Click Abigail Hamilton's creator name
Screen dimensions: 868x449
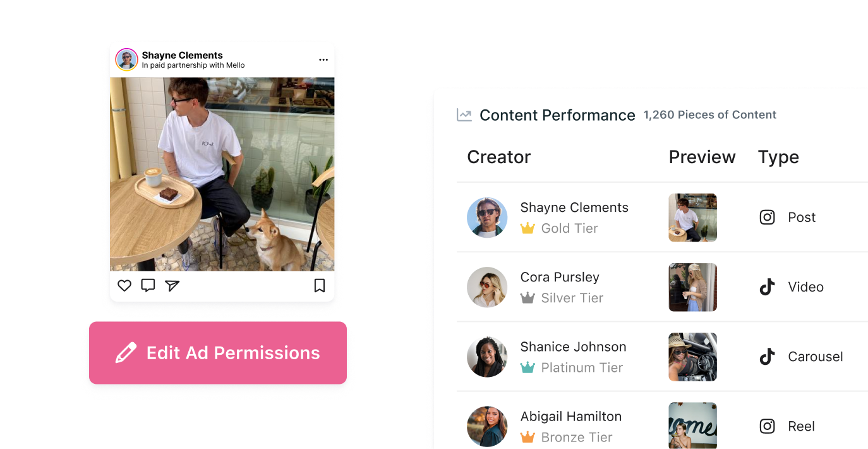pos(571,416)
